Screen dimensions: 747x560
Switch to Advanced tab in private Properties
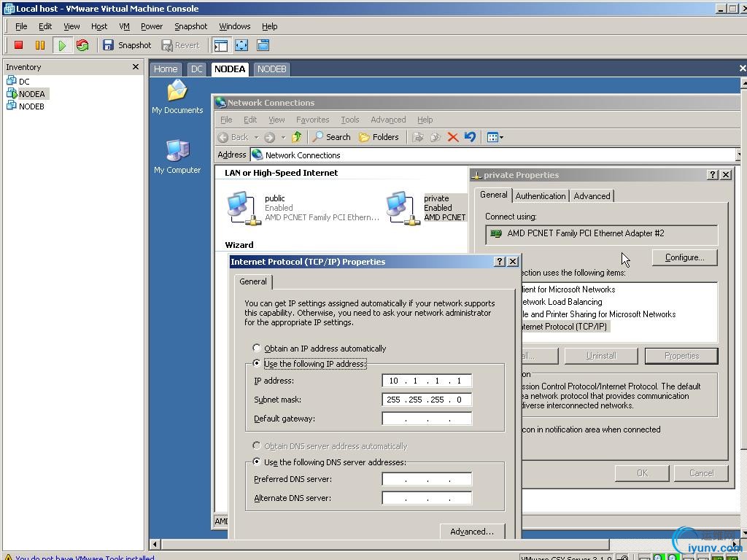pos(592,195)
